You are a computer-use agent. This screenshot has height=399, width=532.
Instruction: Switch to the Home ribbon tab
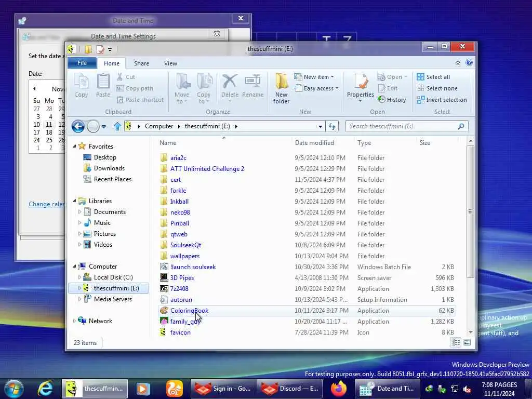click(112, 63)
